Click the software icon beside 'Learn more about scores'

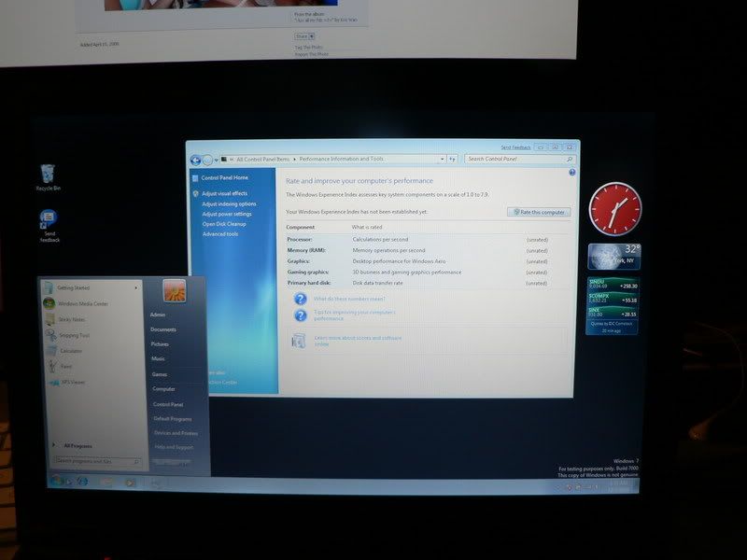click(x=299, y=341)
